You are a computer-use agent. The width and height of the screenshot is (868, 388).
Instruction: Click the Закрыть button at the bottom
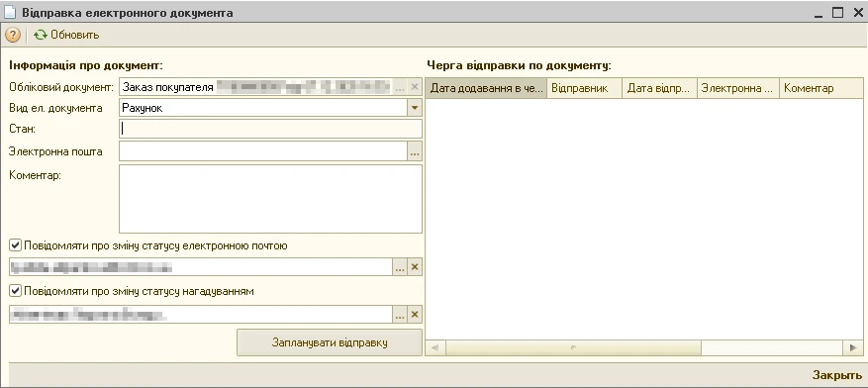pos(837,375)
